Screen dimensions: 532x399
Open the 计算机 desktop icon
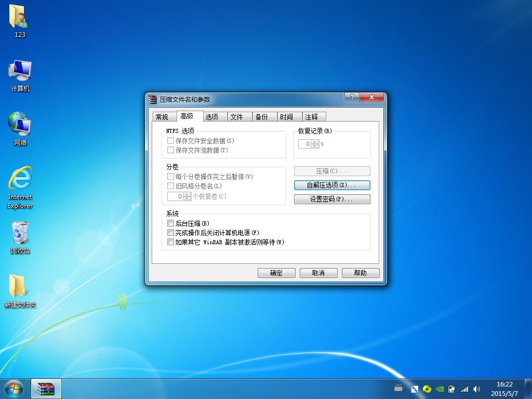click(20, 76)
